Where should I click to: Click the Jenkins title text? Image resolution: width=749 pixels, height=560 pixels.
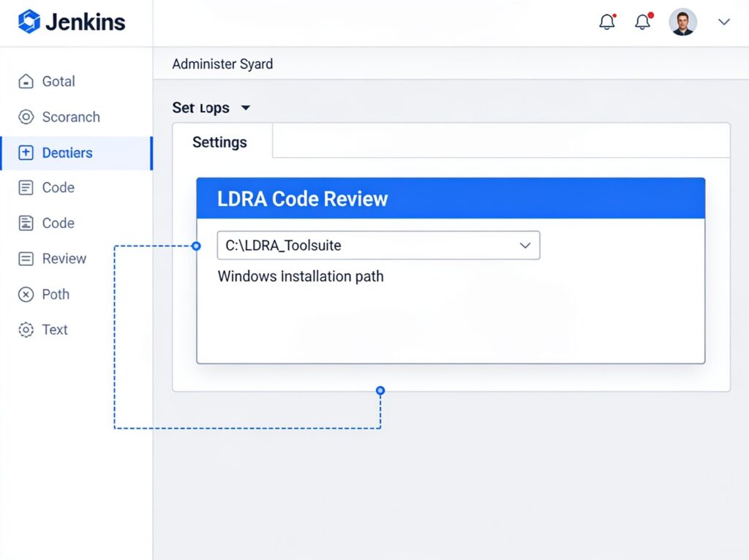click(x=86, y=22)
